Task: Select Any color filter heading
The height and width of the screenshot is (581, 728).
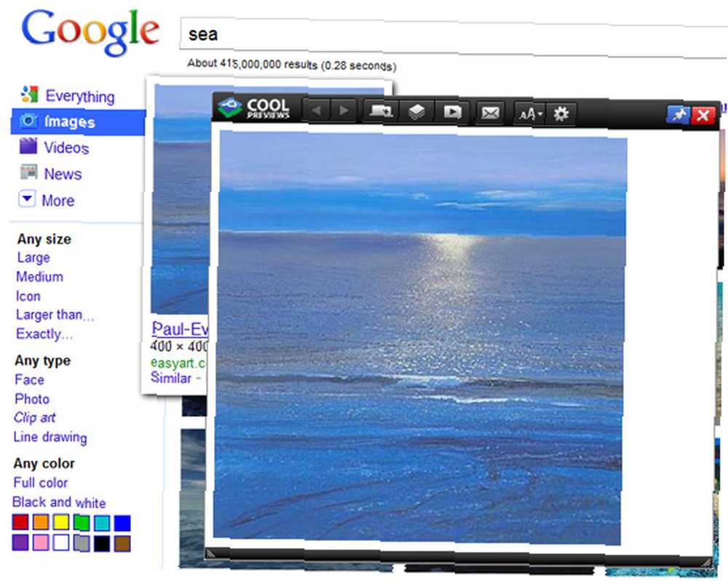Action: pos(44,463)
